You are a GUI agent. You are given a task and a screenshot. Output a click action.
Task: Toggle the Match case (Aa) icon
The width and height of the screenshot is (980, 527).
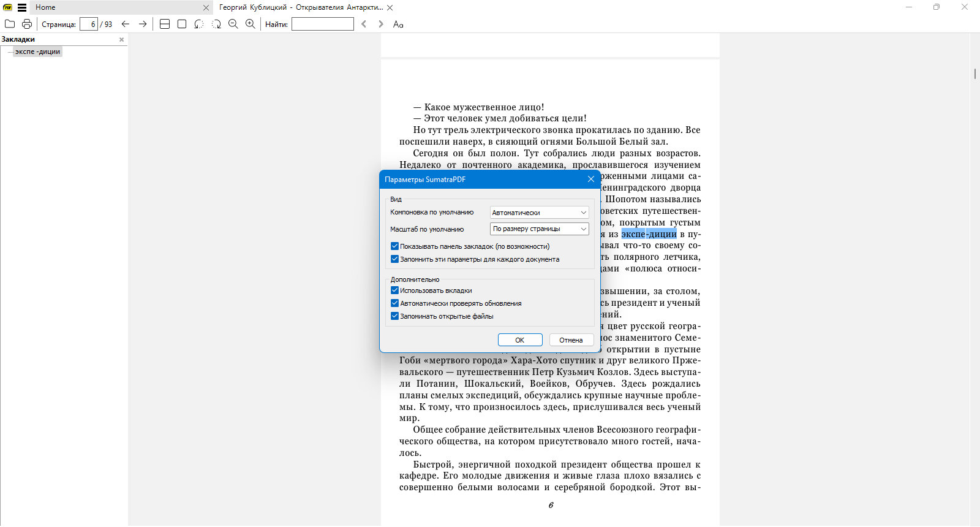pyautogui.click(x=398, y=24)
